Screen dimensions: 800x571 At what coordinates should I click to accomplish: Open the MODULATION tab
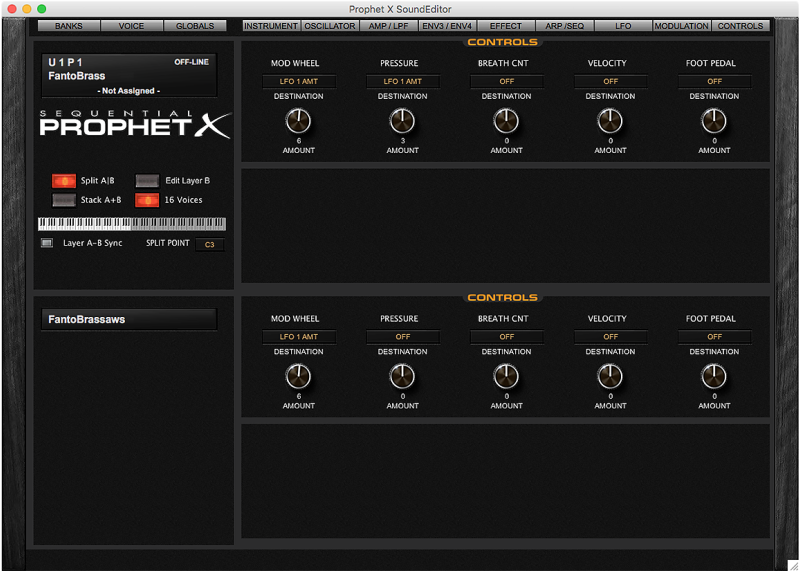point(681,26)
